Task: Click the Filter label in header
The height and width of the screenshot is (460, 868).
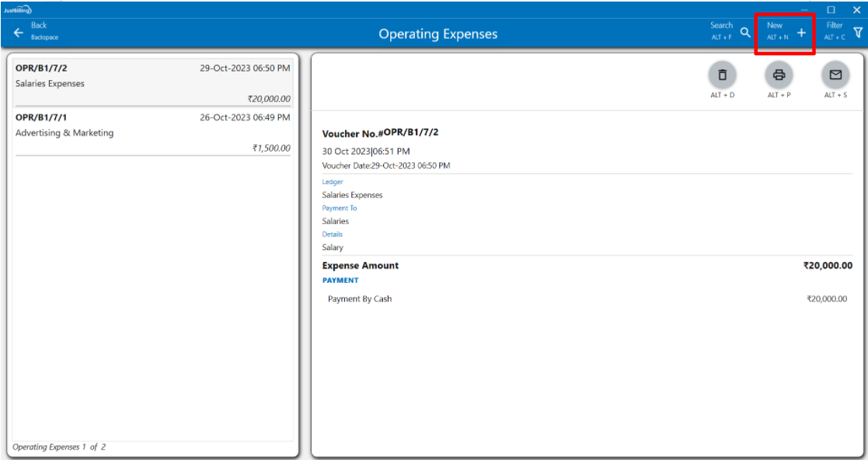Action: (835, 26)
